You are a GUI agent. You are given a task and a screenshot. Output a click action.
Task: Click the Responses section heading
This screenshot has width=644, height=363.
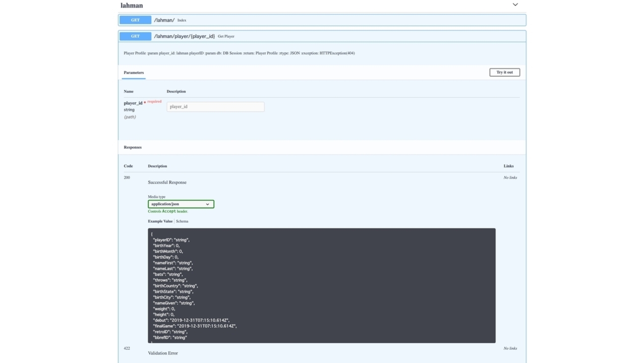(x=133, y=148)
